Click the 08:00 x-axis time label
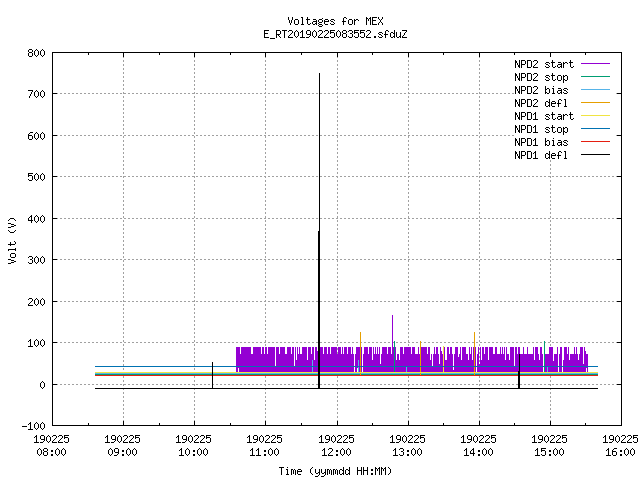The width and height of the screenshot is (640, 480). (x=51, y=452)
